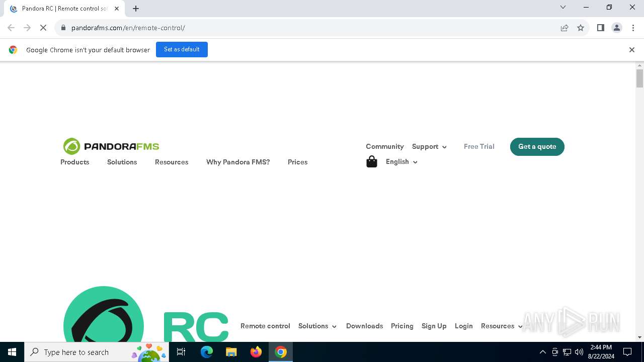Stop the page from loading
The width and height of the screenshot is (644, 362).
pos(43,28)
